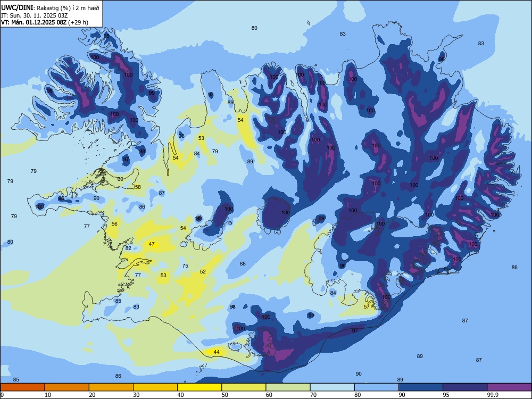532x399 pixels.
Task: Click the legend tick label 40
Action: [x=180, y=395]
